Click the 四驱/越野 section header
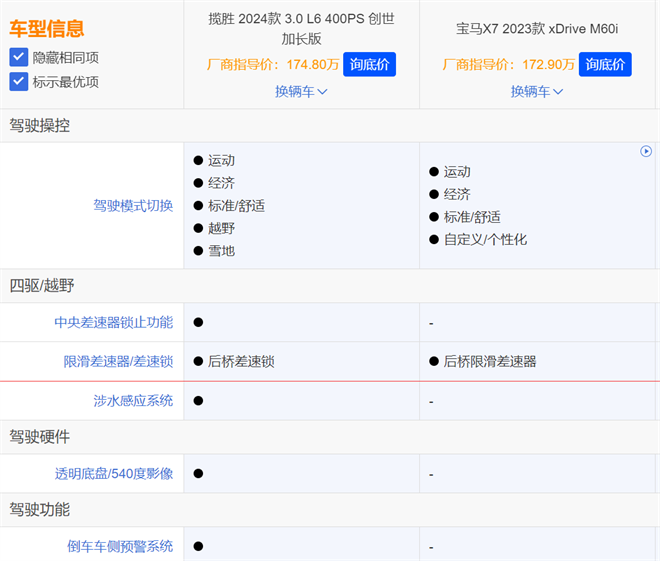This screenshot has width=660, height=561. tap(42, 285)
